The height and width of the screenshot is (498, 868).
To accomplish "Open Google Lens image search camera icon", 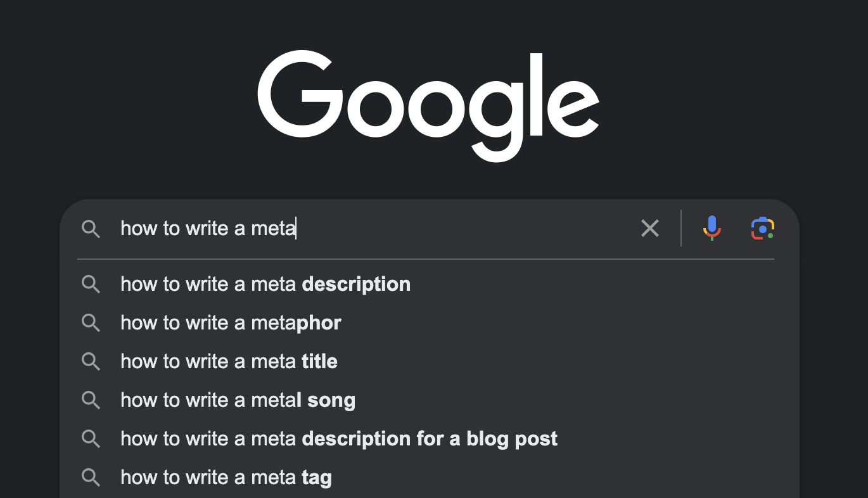I will tap(763, 228).
